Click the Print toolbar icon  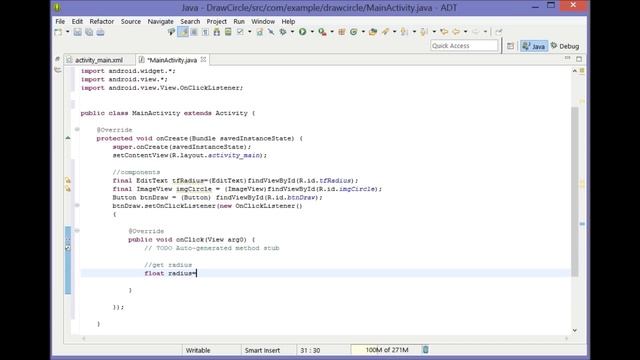(x=100, y=32)
